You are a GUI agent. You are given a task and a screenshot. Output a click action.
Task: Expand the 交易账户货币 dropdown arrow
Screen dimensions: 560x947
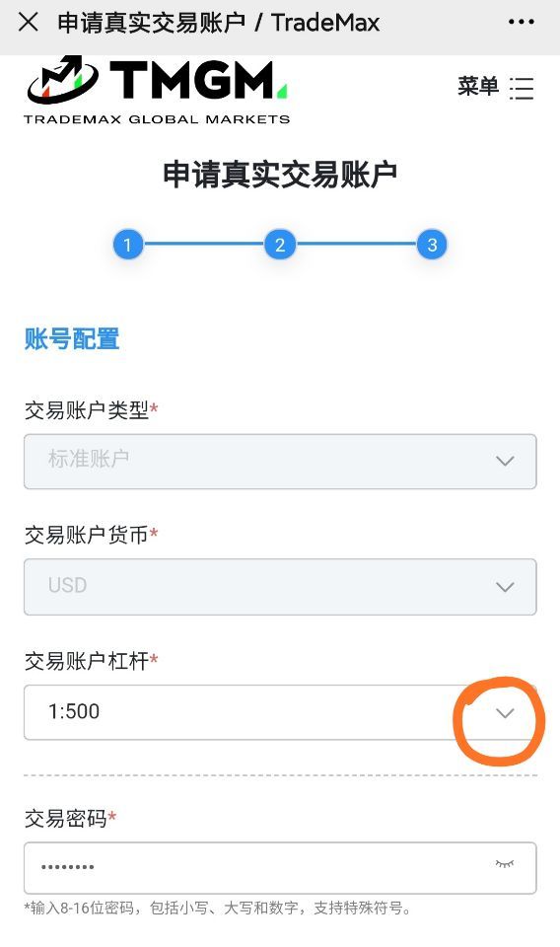505,586
